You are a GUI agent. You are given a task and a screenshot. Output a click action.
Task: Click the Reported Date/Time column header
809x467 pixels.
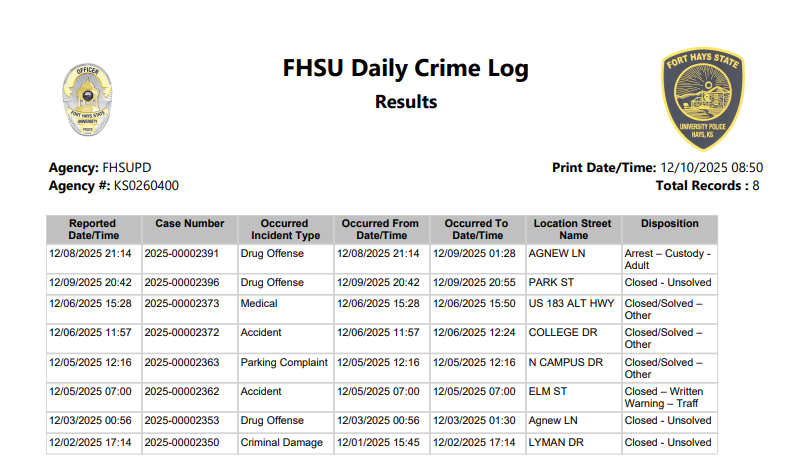coord(93,229)
